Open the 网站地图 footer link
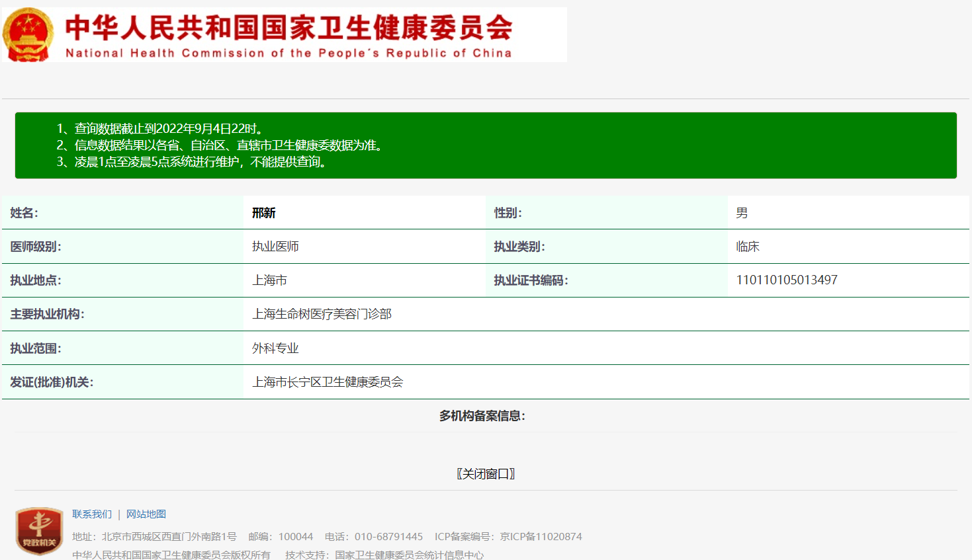 pyautogui.click(x=146, y=514)
